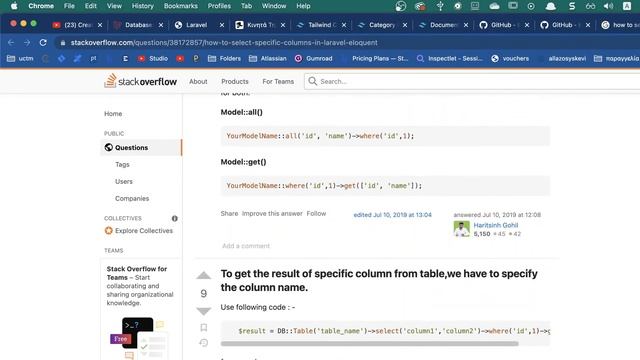Open Haritsinh Gohil's avatar
640x360 pixels.
tap(462, 229)
